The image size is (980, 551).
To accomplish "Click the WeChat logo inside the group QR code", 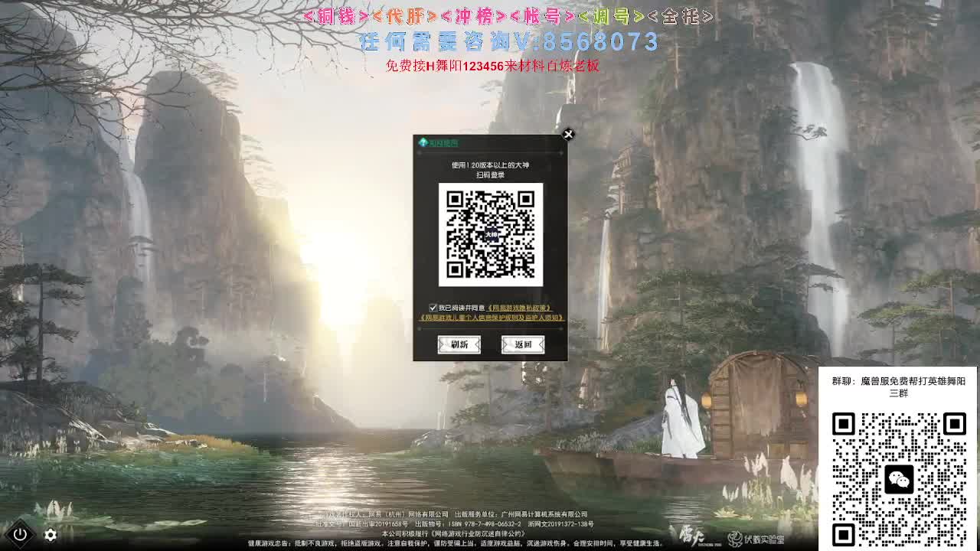I will [899, 480].
